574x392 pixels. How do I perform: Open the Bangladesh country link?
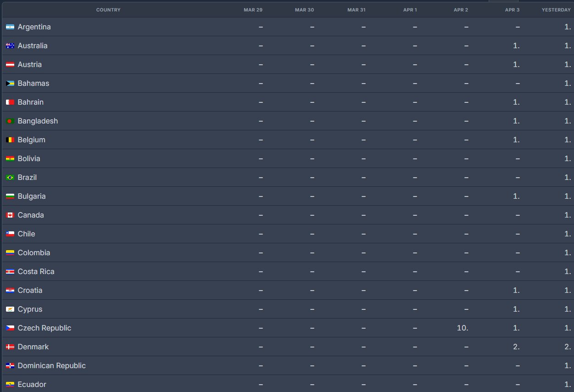38,121
